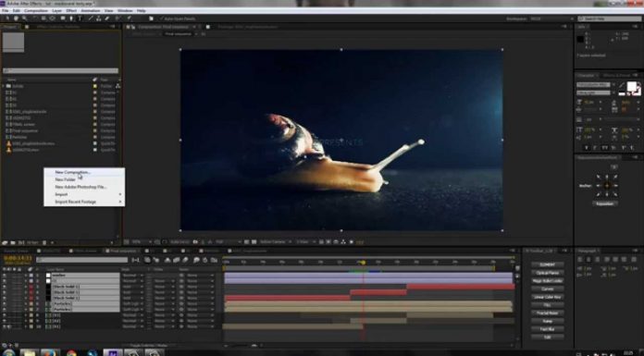Select the Hand tool
The image size is (644, 356).
pos(17,18)
